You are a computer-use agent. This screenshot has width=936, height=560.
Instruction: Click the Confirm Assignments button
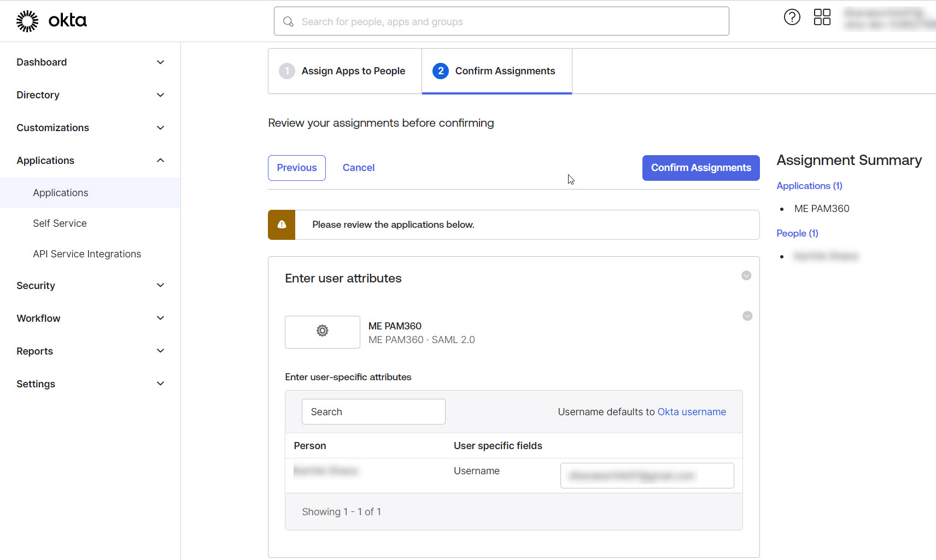pyautogui.click(x=700, y=168)
